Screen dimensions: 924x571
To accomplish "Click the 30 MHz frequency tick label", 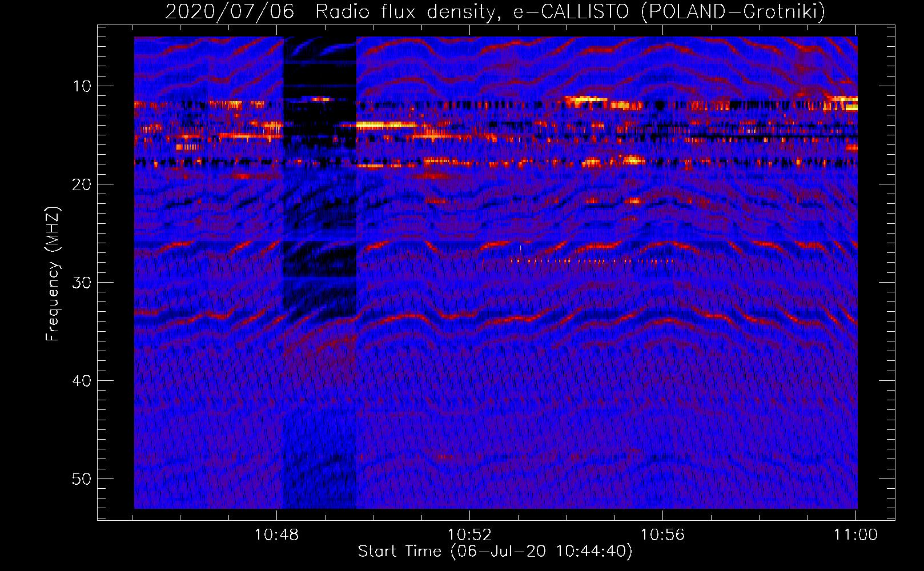I will (x=82, y=282).
